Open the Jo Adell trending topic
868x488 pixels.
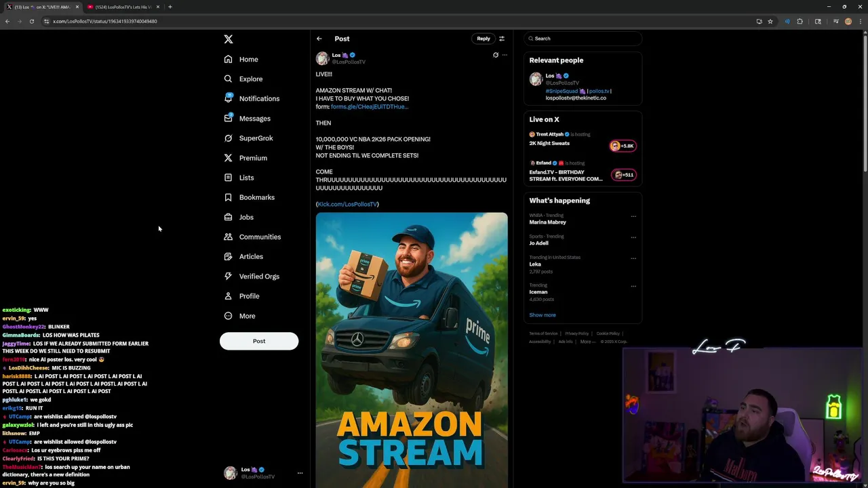click(x=539, y=243)
